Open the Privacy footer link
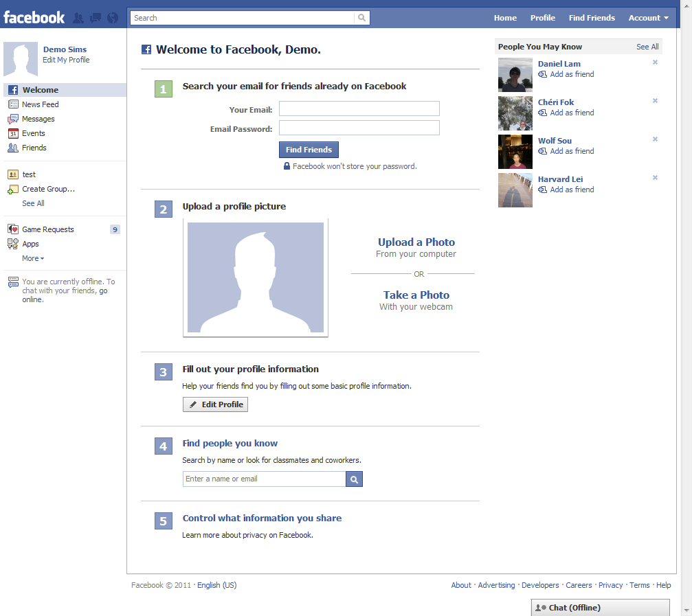Image resolution: width=692 pixels, height=616 pixels. (610, 586)
